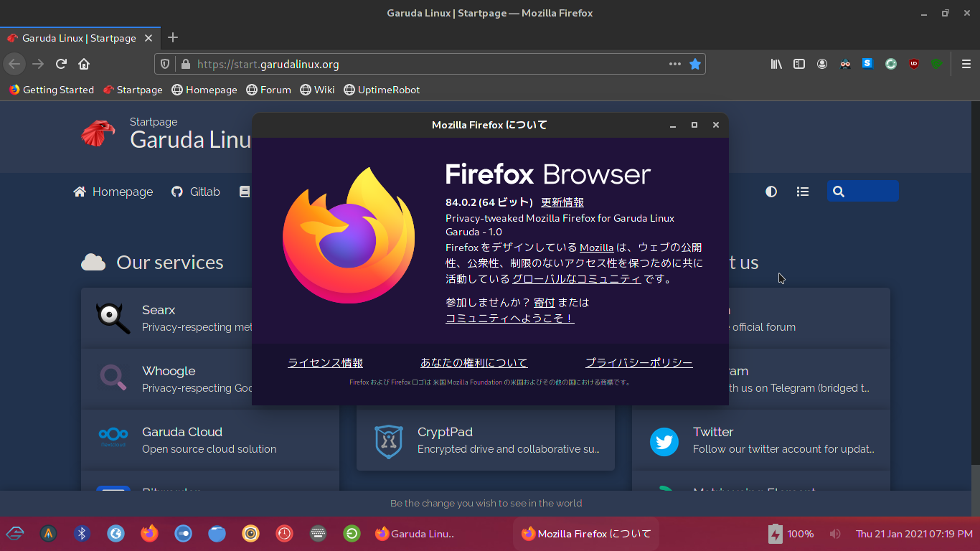Reload the current page
The width and height of the screenshot is (980, 551).
(61, 64)
